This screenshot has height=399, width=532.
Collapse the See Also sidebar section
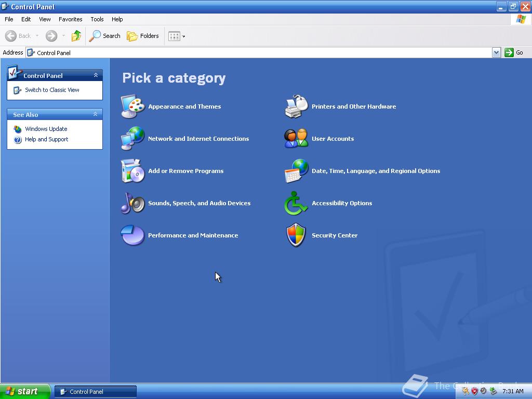pos(96,114)
